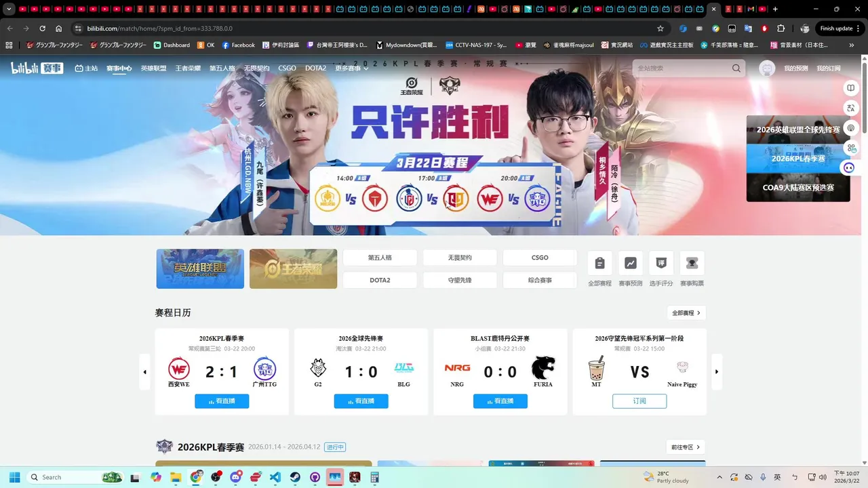The height and width of the screenshot is (488, 868).
Task: Click the 前往专区 button
Action: click(x=686, y=447)
